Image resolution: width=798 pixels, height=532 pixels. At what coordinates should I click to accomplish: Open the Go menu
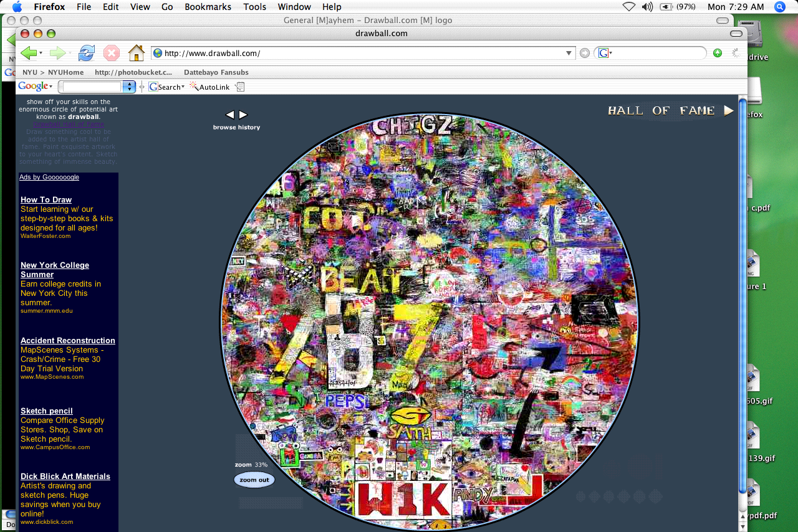(167, 7)
